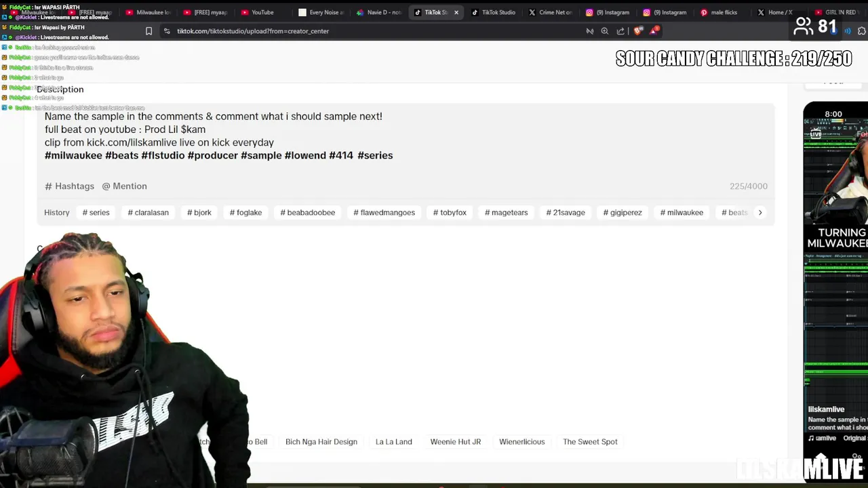Viewport: 868px width, 488px height.
Task: Select The Sweet Spot location
Action: pos(590,442)
